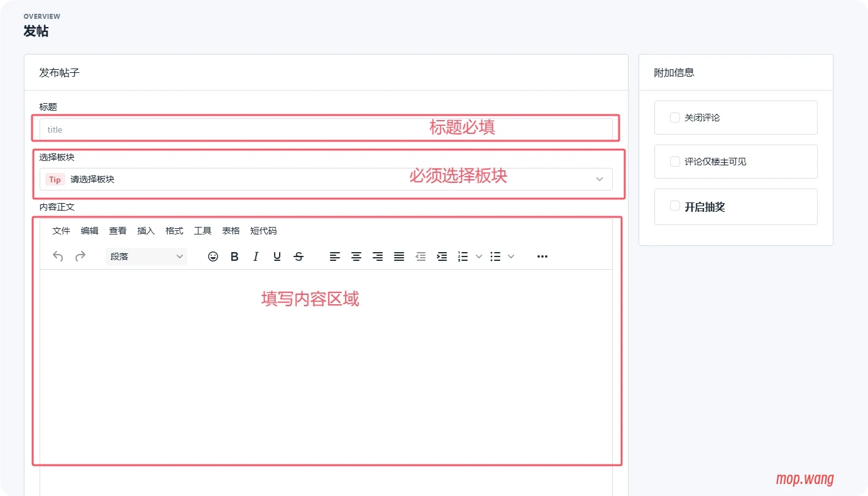Viewport: 868px width, 496px height.
Task: Show more toolbar options ellipsis
Action: tap(542, 256)
